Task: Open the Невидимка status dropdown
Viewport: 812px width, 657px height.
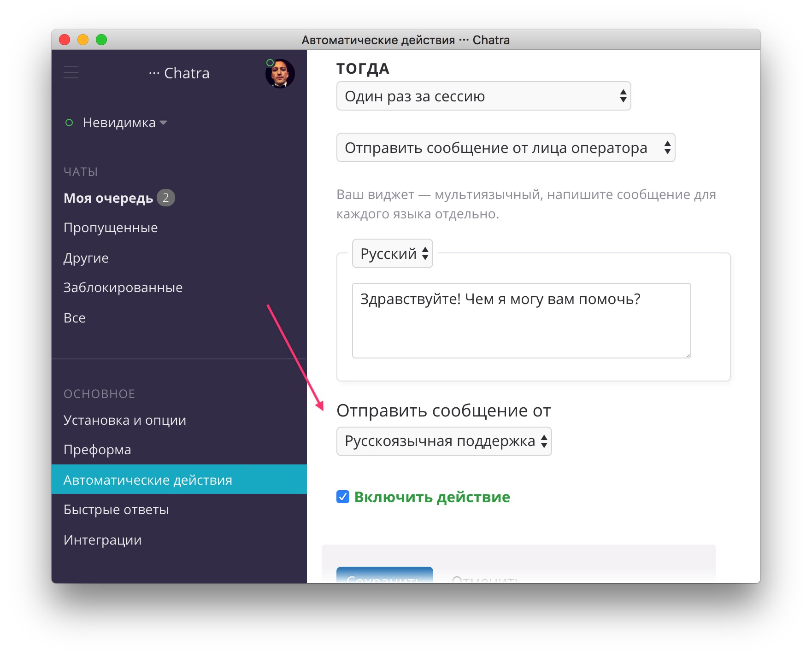Action: point(124,123)
